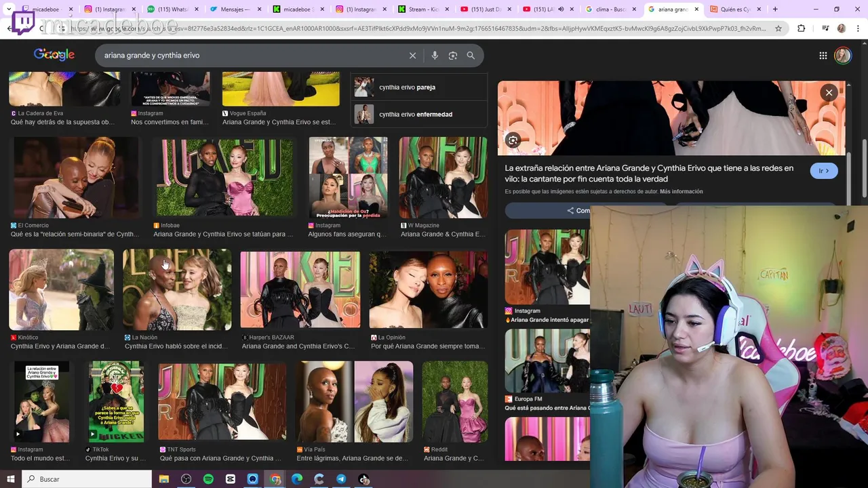This screenshot has width=868, height=488.
Task: Open Spotify from the taskbar
Action: pyautogui.click(x=208, y=479)
